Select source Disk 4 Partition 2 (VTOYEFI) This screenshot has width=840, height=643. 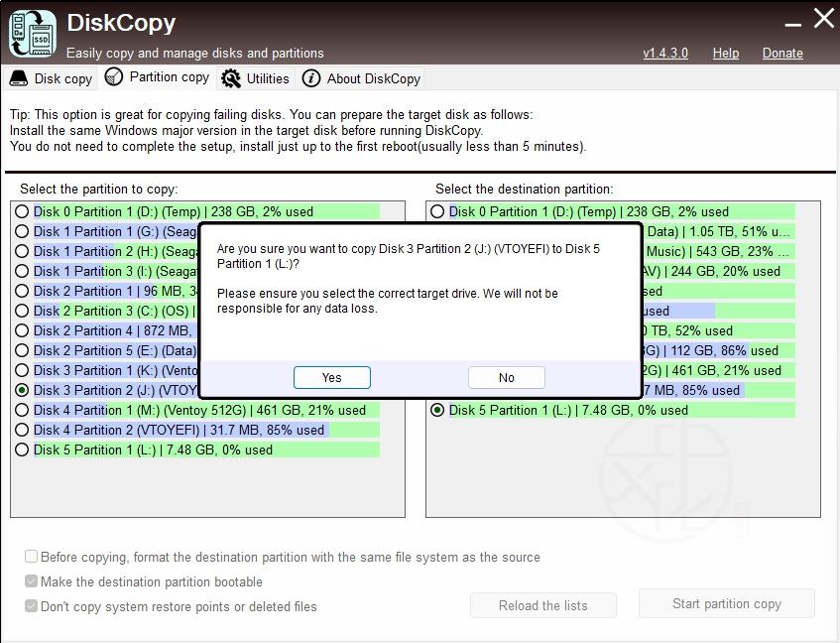coord(22,430)
